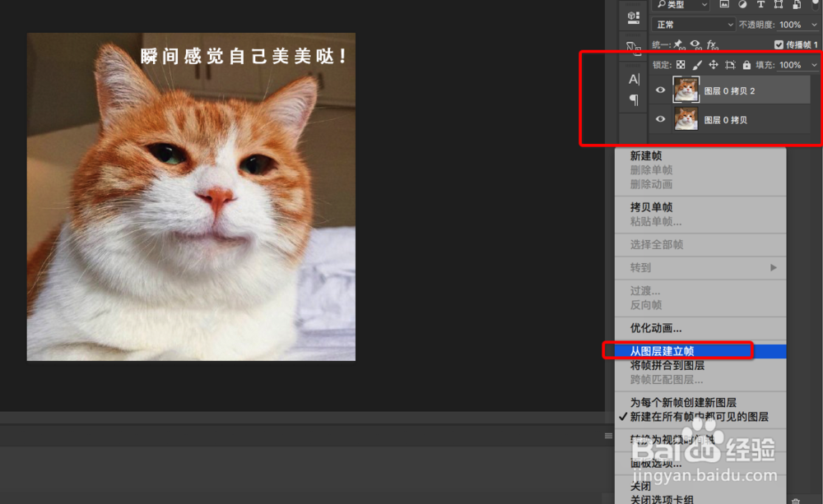The width and height of the screenshot is (823, 504).
Task: Open the type filter search icon
Action: point(660,5)
